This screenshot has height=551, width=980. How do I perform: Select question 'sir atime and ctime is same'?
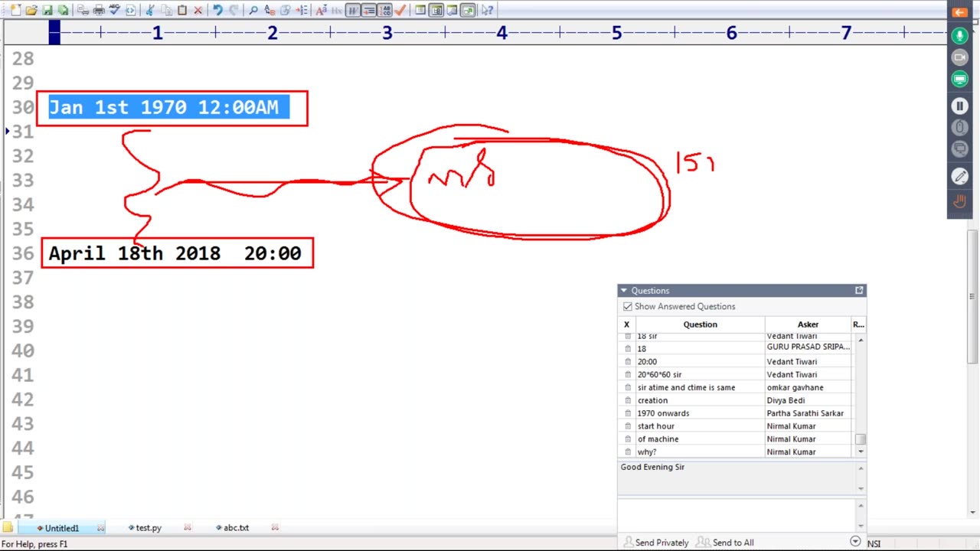coord(686,387)
